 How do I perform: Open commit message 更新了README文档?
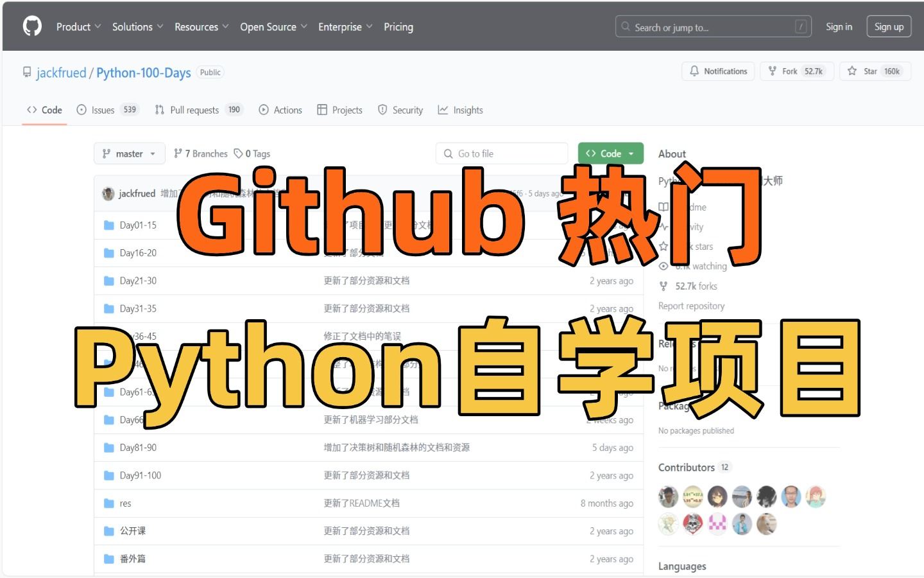pyautogui.click(x=362, y=504)
